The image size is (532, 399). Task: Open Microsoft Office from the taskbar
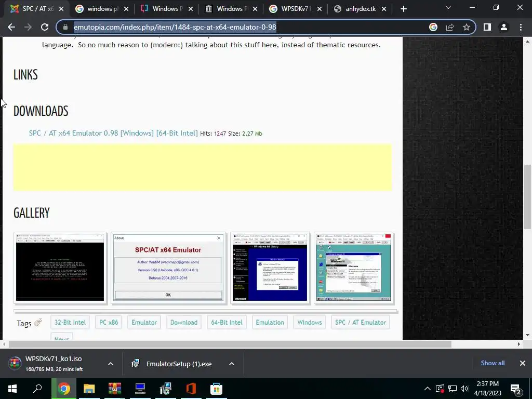[191, 389]
